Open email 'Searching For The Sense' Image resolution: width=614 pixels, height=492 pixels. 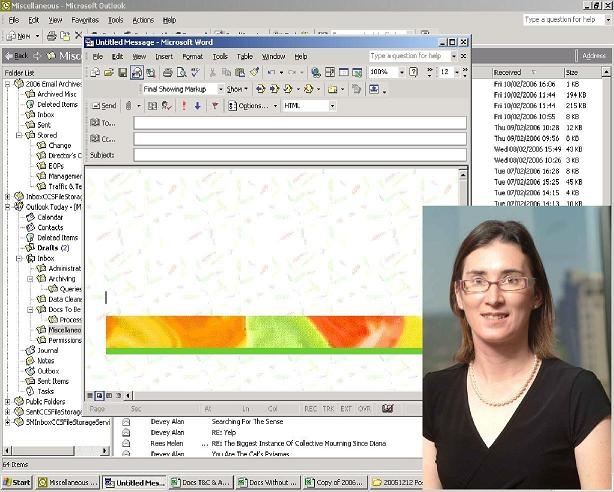pyautogui.click(x=247, y=422)
